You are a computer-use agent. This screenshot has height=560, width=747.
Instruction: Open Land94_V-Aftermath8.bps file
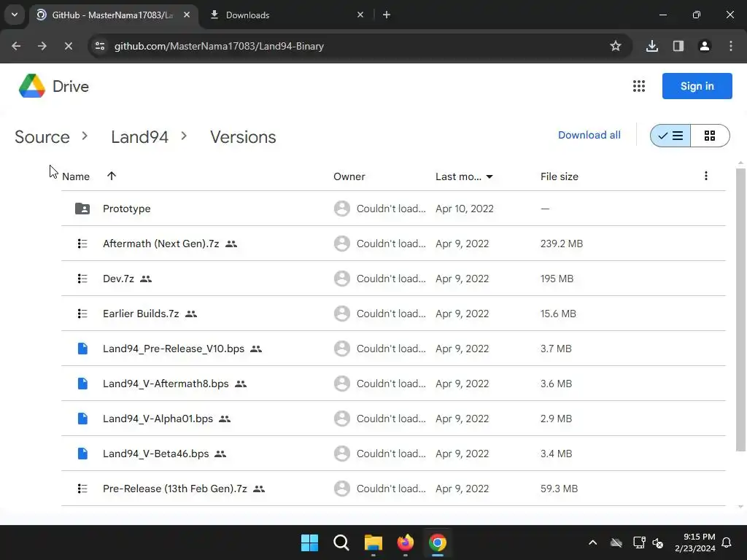click(x=166, y=384)
